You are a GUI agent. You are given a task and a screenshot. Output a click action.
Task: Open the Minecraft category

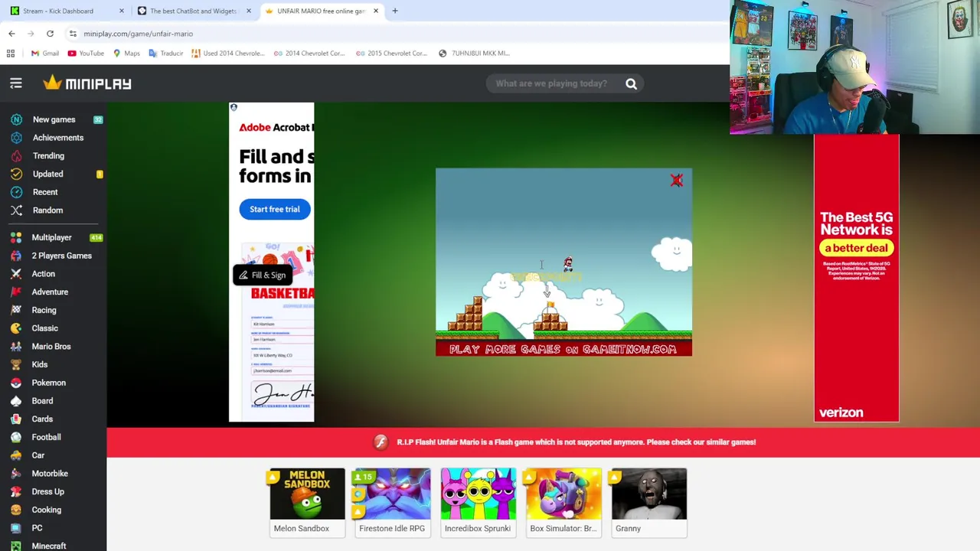(48, 546)
